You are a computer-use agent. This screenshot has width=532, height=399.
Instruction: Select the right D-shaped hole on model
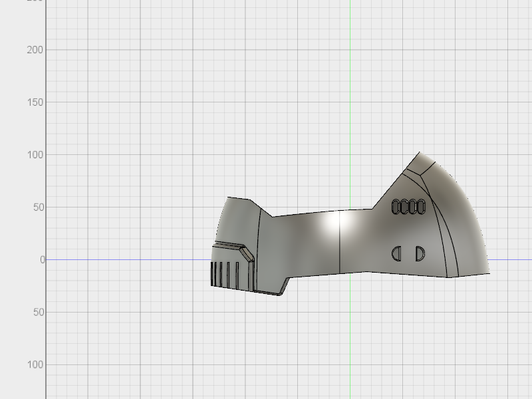point(420,253)
